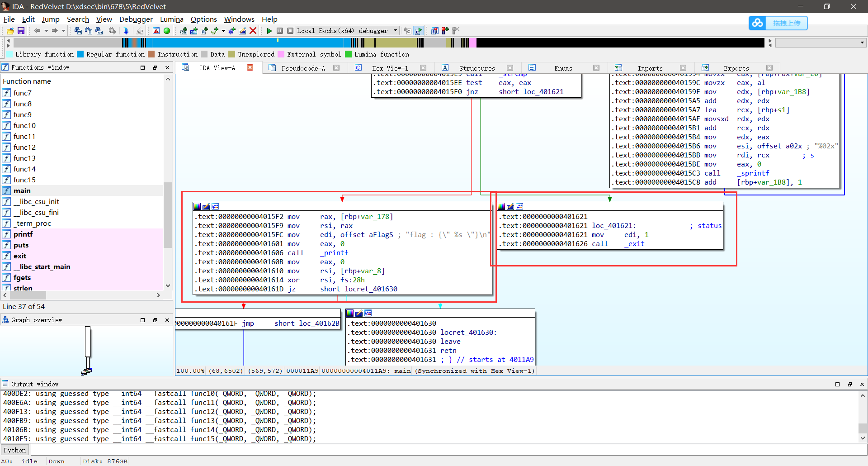Pause the debugger process
Screen dimensions: 868x466
[280, 31]
